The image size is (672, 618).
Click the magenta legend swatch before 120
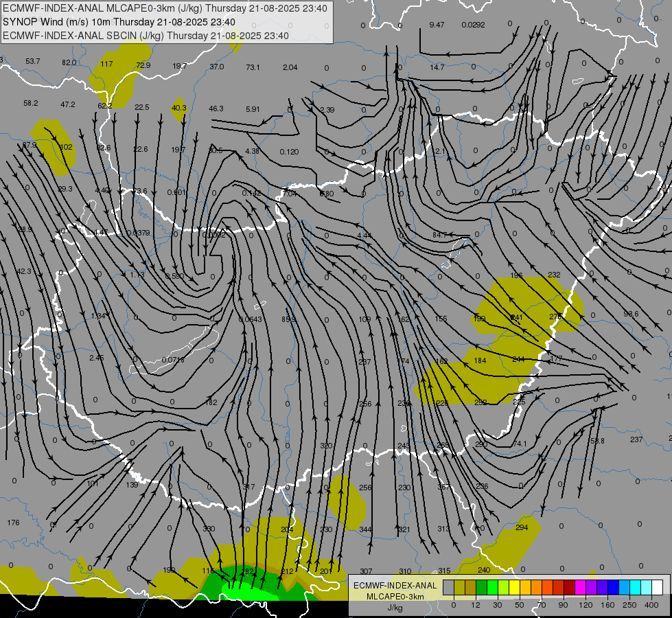coord(581,588)
